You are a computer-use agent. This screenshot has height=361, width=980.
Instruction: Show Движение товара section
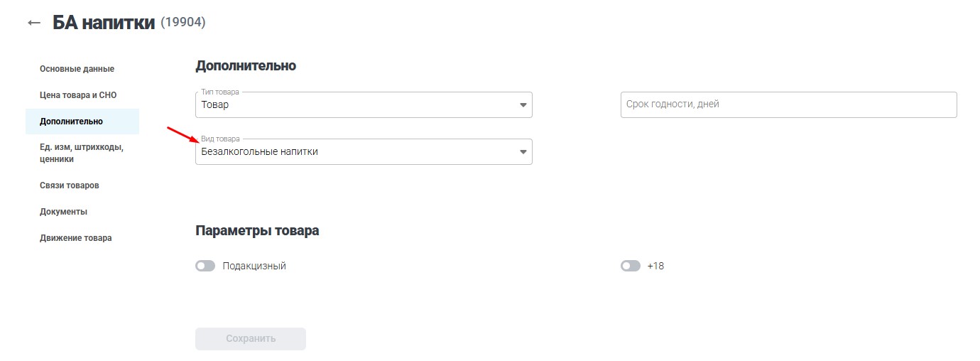[75, 238]
